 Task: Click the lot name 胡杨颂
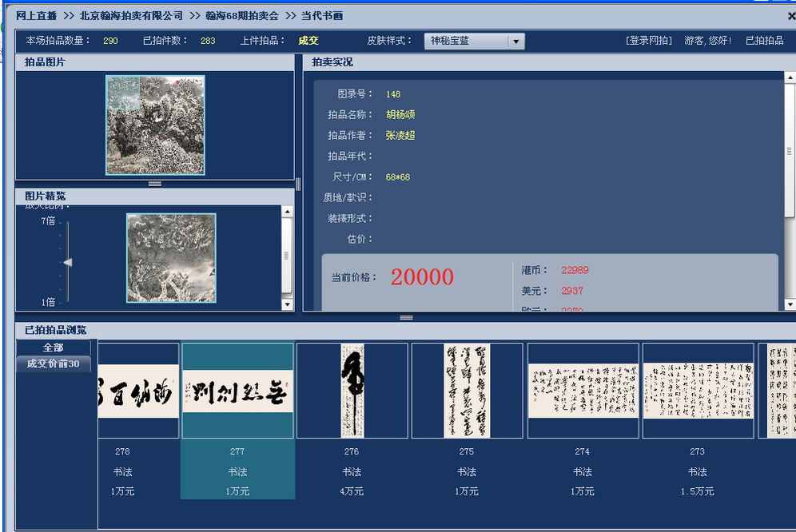click(x=400, y=115)
